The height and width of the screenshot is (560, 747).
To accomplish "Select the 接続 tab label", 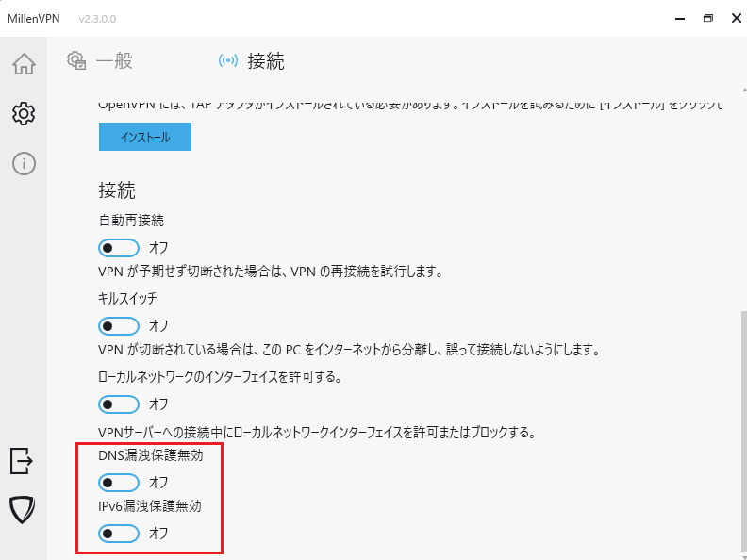I will (266, 61).
